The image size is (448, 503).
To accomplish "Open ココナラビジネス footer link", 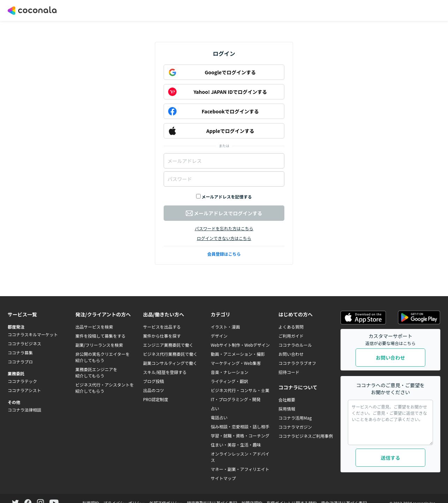I will tap(24, 344).
